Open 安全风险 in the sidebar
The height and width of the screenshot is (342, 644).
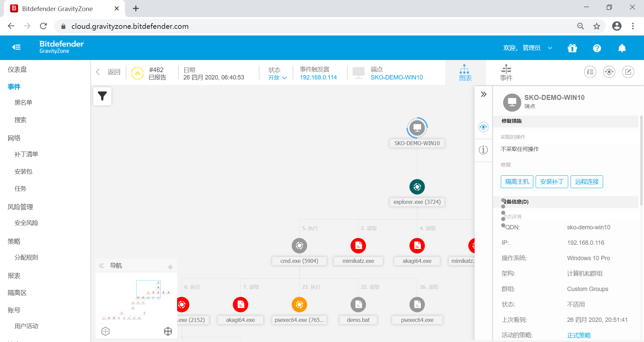coord(26,223)
